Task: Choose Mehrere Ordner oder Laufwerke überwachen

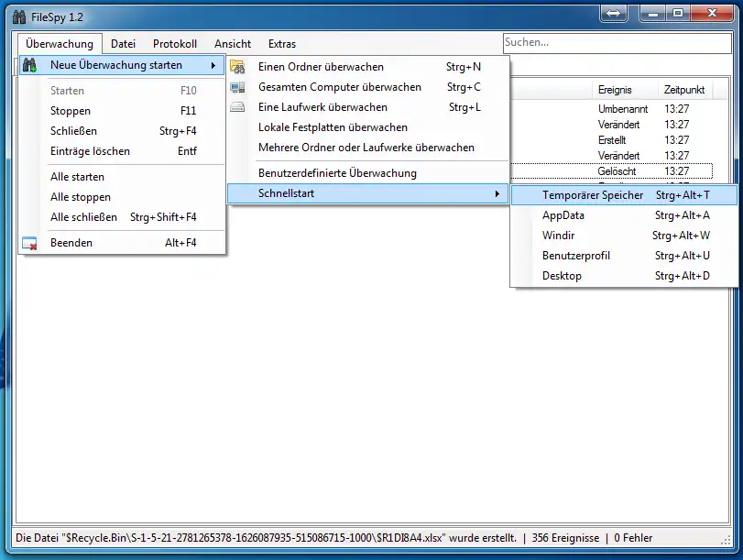Action: (368, 148)
